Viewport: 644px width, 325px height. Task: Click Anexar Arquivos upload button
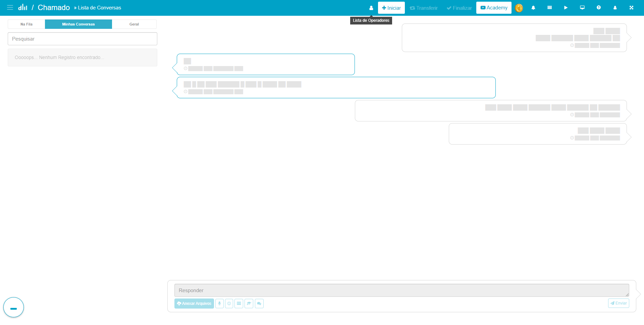coord(194,304)
